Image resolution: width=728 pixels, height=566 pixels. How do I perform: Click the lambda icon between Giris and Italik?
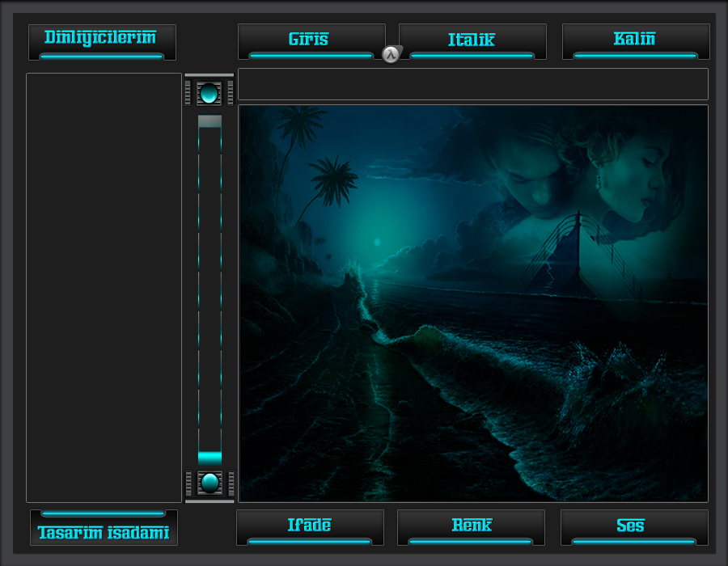point(392,54)
